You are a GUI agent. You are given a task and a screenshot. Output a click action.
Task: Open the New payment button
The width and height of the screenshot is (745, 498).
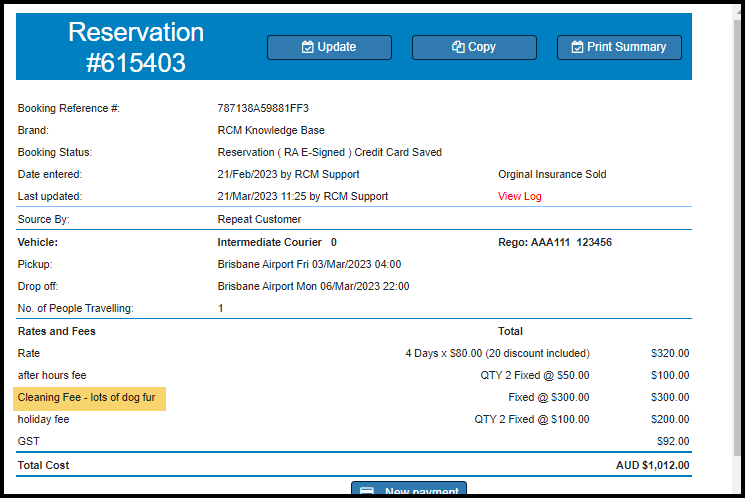coord(409,490)
